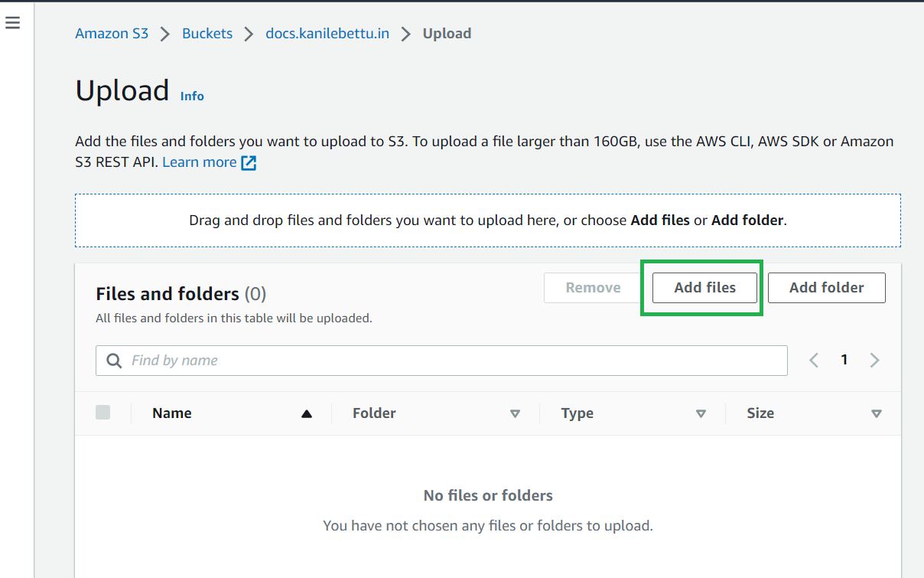Click the Files and folders heading
Viewport: 924px width, 578px height.
coord(181,294)
